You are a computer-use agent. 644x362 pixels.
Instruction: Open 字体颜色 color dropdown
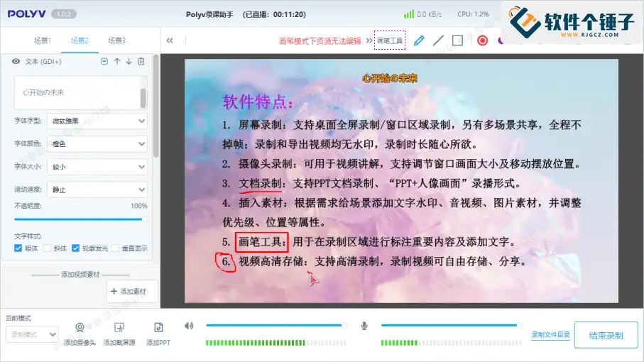point(97,144)
